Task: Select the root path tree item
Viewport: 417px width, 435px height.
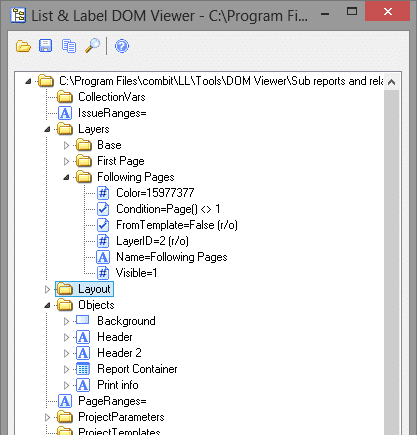Action: pos(221,81)
